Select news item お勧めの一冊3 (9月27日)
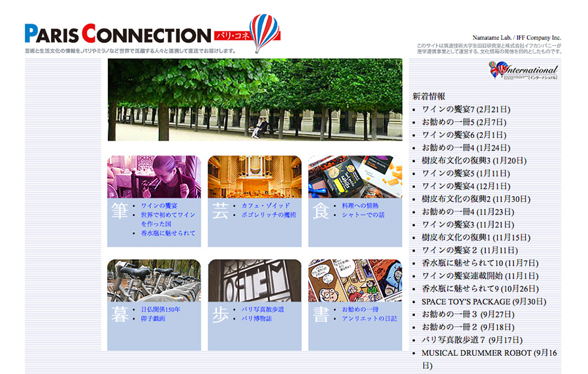 468,314
